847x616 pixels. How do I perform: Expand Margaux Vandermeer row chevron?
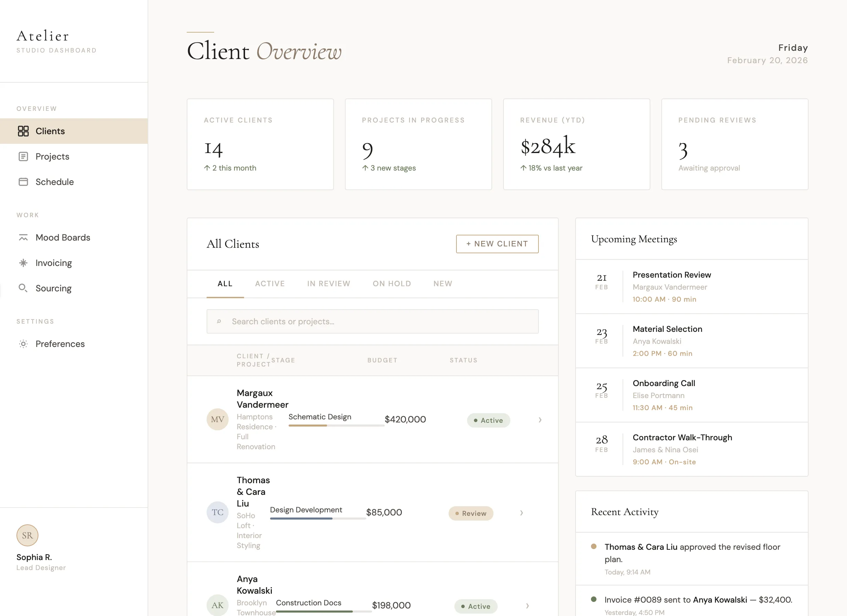[x=539, y=420]
